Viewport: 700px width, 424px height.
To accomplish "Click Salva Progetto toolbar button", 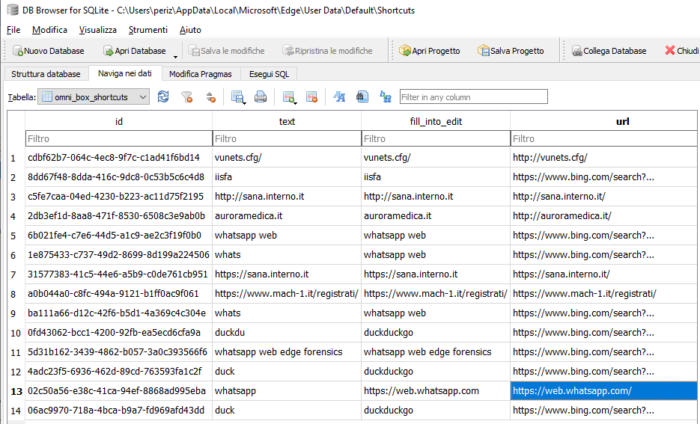I will point(511,51).
